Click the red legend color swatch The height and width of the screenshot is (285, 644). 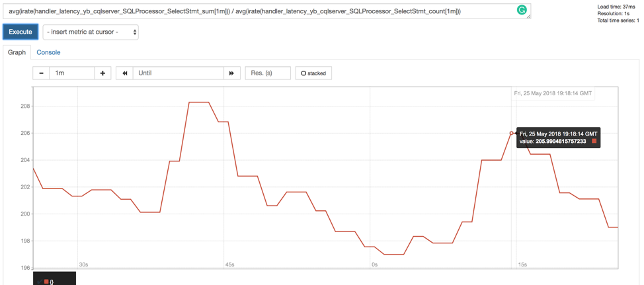pyautogui.click(x=46, y=282)
